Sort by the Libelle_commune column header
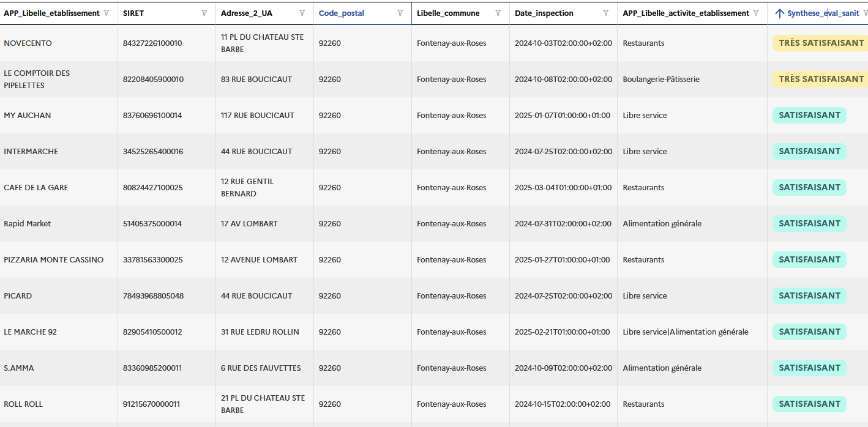The width and height of the screenshot is (868, 427). click(448, 13)
